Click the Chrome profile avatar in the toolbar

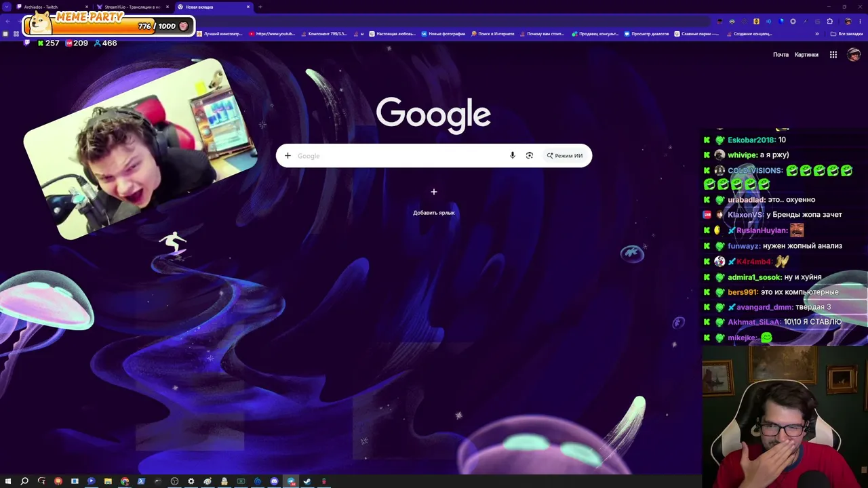pyautogui.click(x=848, y=21)
